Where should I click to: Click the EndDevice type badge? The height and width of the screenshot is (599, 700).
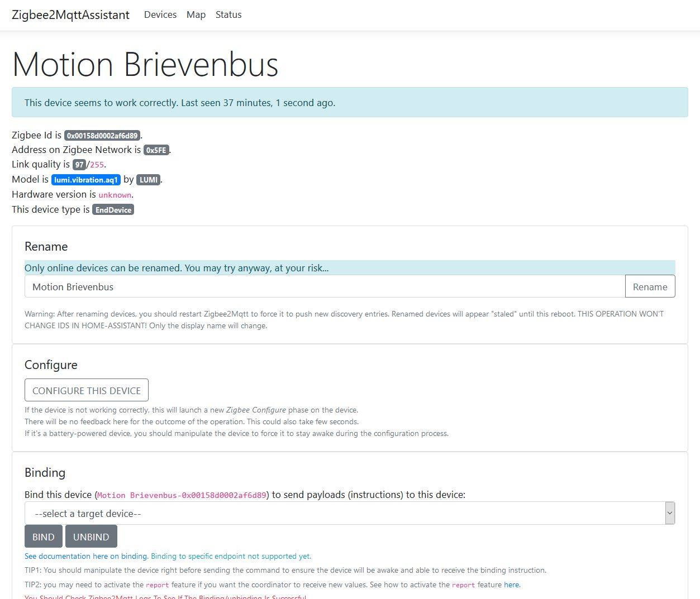[113, 210]
